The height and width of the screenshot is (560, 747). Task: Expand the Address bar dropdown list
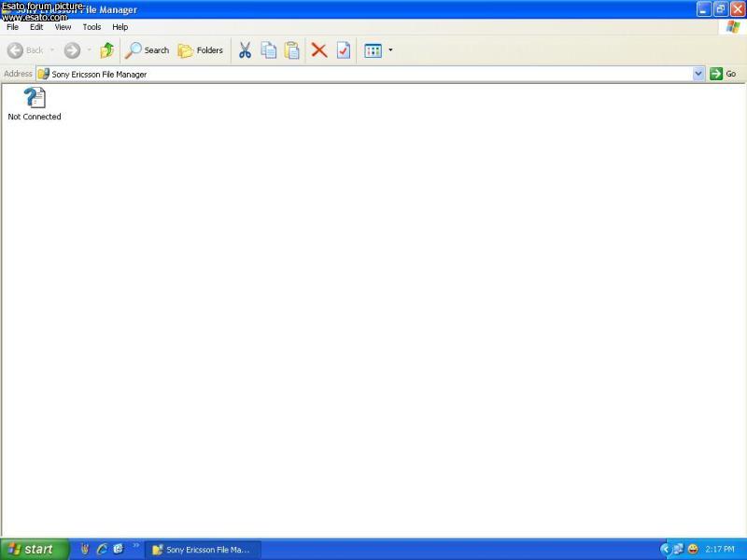point(698,74)
